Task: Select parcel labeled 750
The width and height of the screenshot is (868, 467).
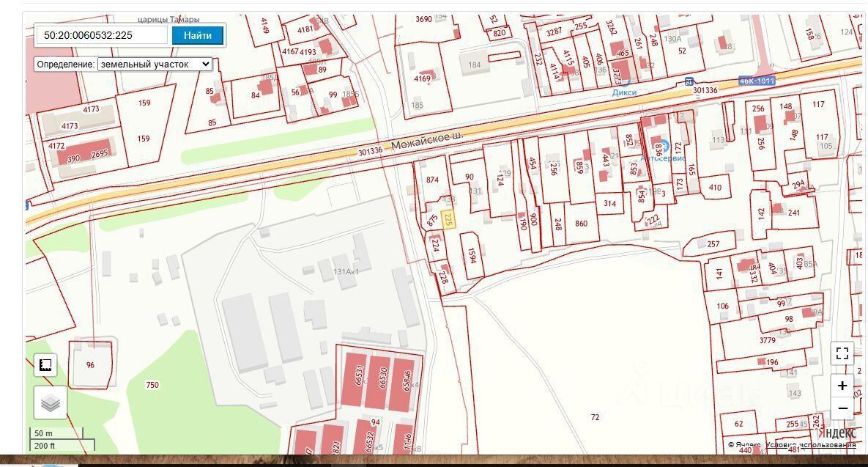Action: pos(152,384)
